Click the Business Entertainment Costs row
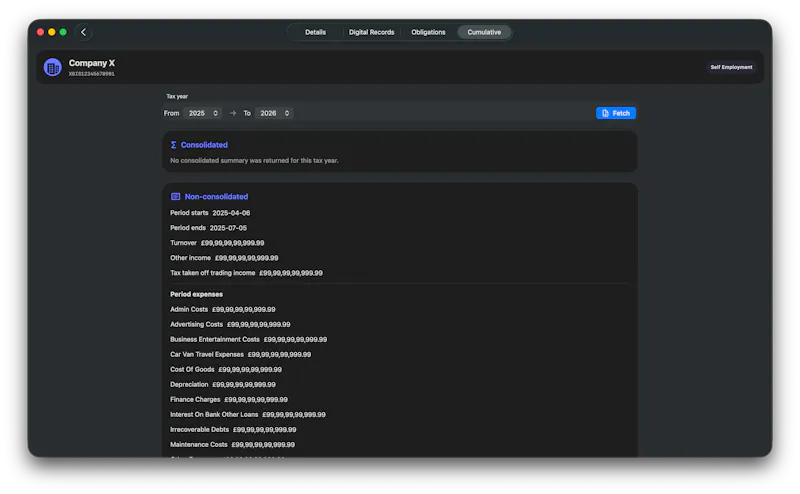Viewport: 800px width, 494px height. 248,339
